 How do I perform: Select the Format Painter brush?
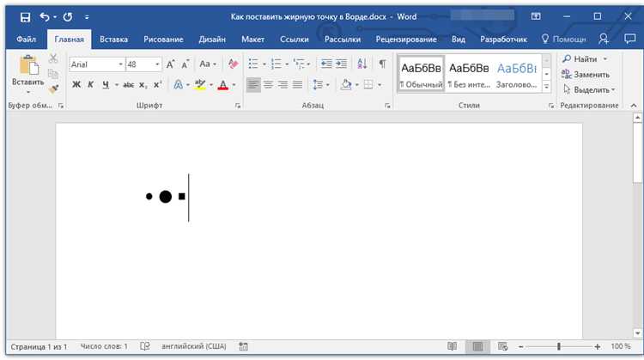click(x=53, y=88)
